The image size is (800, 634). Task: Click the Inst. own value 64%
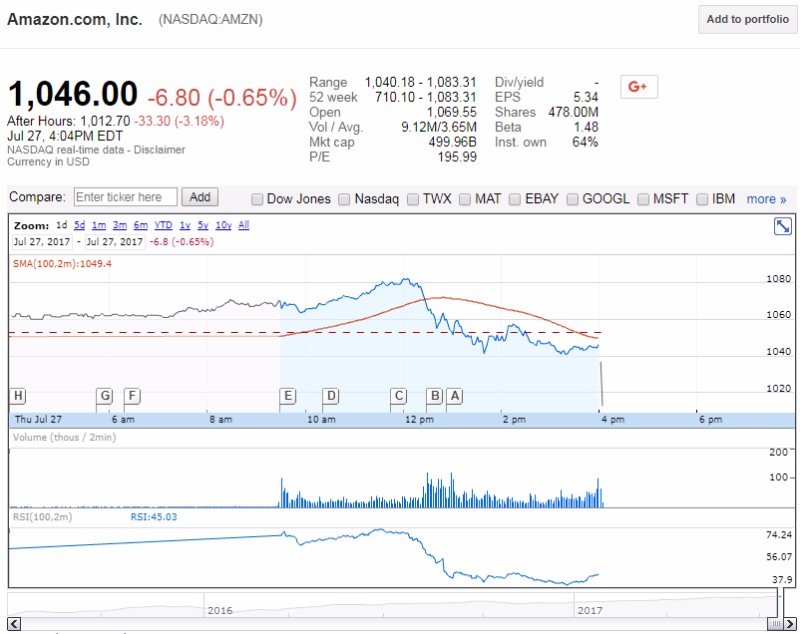(x=585, y=142)
